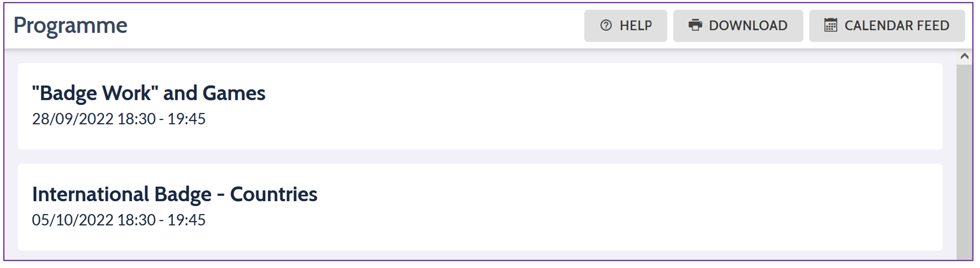This screenshot has height=268, width=980.
Task: Click the Programme heading
Action: click(x=70, y=25)
